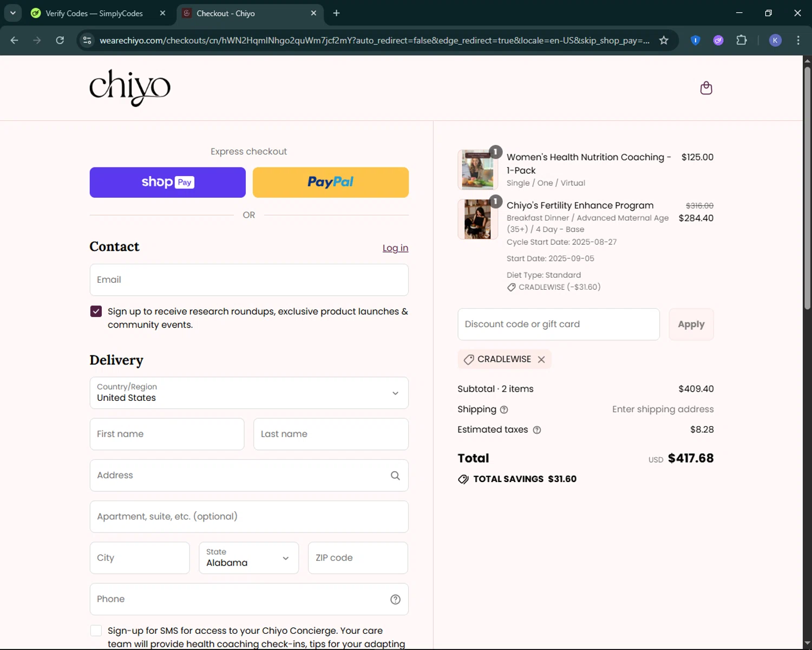
Task: Click the Subtotal · 2 items label
Action: (495, 389)
